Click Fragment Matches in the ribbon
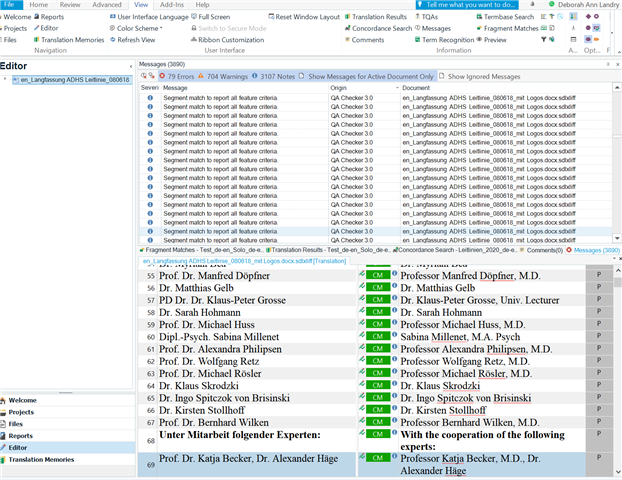This screenshot has height=480, width=622. point(507,28)
